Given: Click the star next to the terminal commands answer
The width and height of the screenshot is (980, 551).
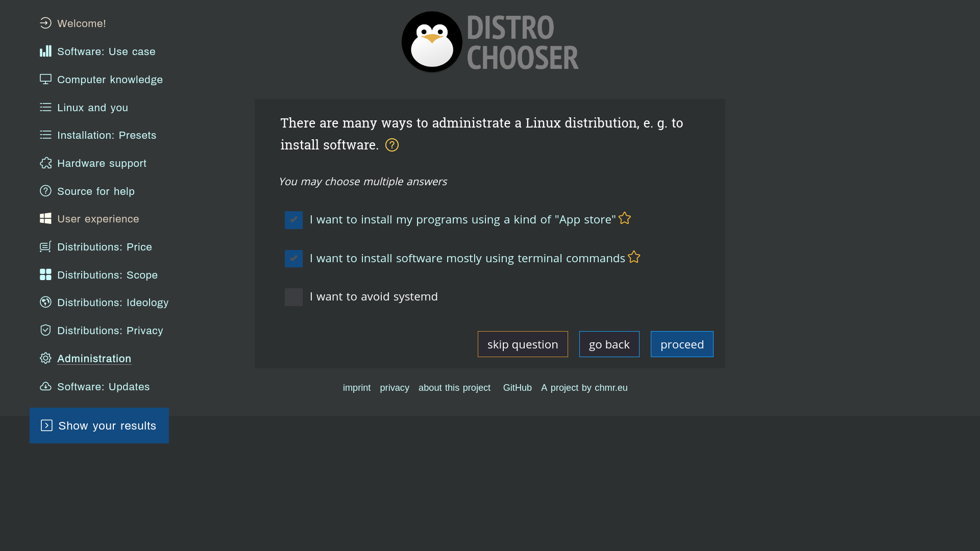Looking at the screenshot, I should click(x=634, y=257).
